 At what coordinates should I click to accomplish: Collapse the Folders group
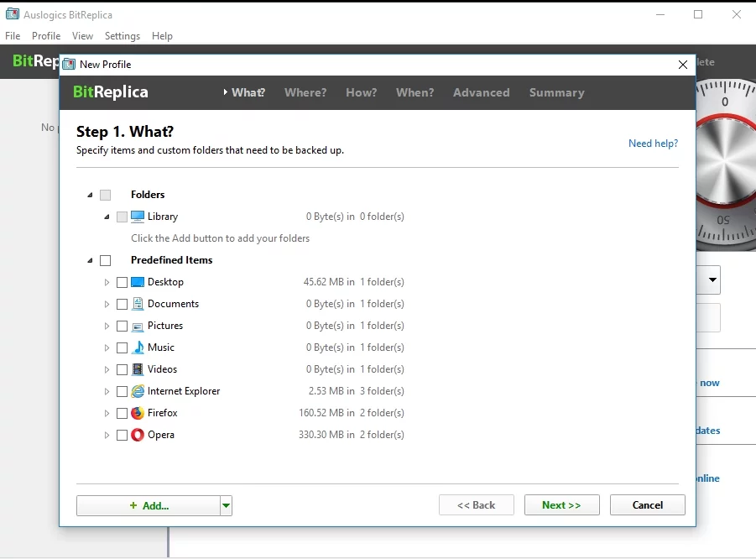coord(90,195)
